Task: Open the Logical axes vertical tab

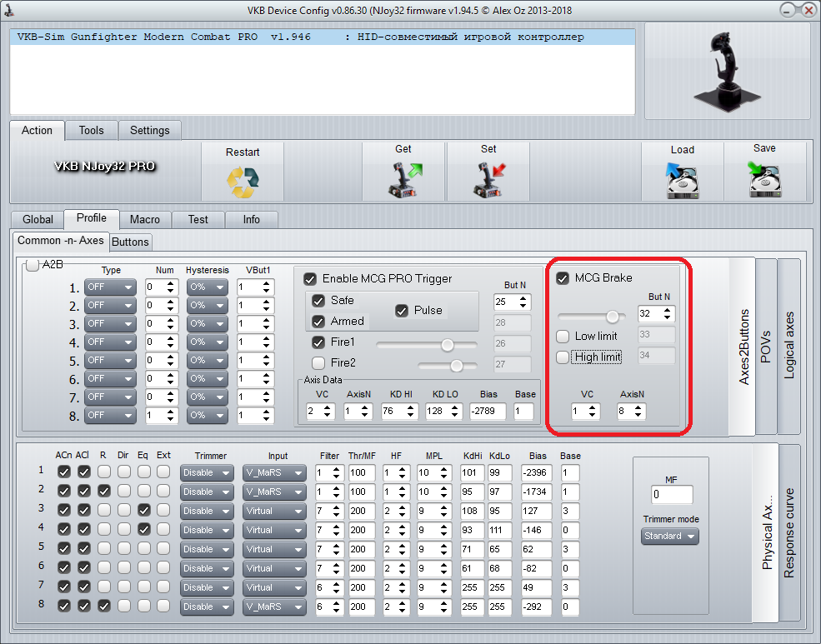Action: [x=789, y=347]
